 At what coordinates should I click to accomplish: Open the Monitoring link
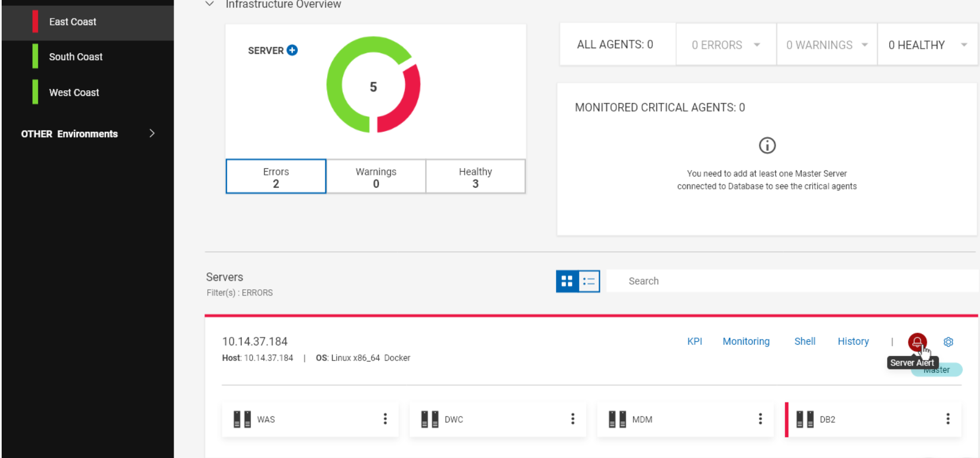tap(746, 341)
